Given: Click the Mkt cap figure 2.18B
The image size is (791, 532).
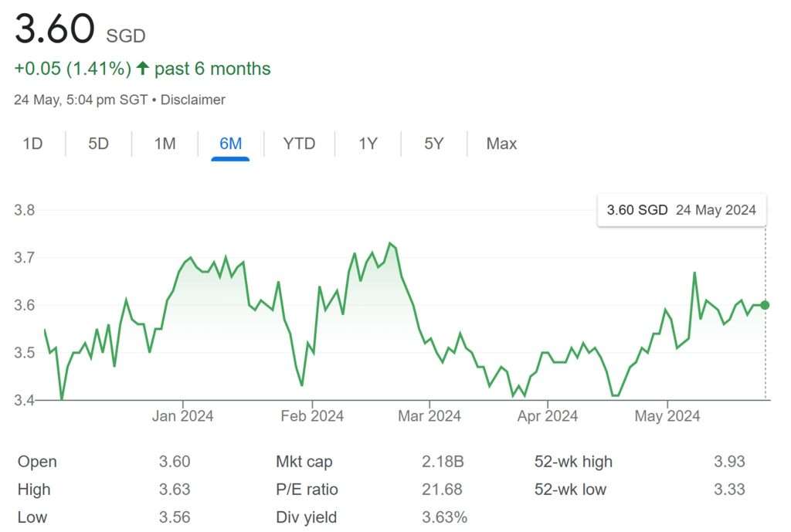Looking at the screenshot, I should tap(443, 462).
